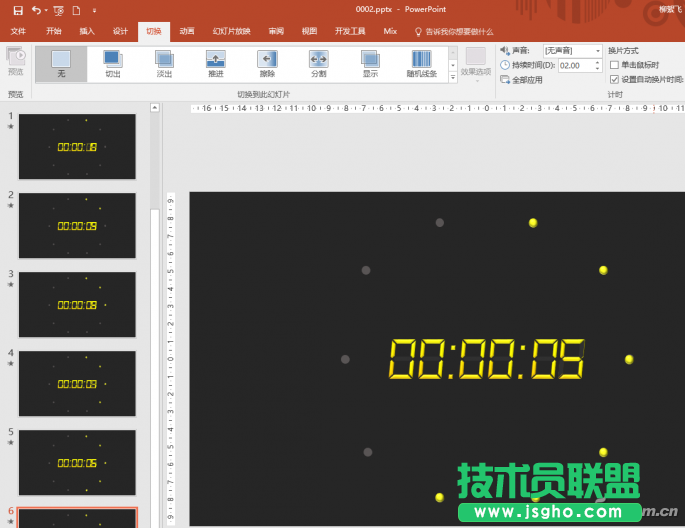The image size is (685, 528).
Task: Click the sound speaker icon
Action: 505,51
